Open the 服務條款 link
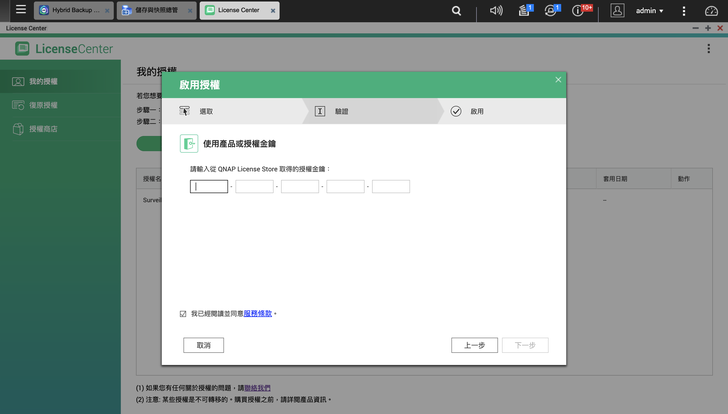 [258, 314]
